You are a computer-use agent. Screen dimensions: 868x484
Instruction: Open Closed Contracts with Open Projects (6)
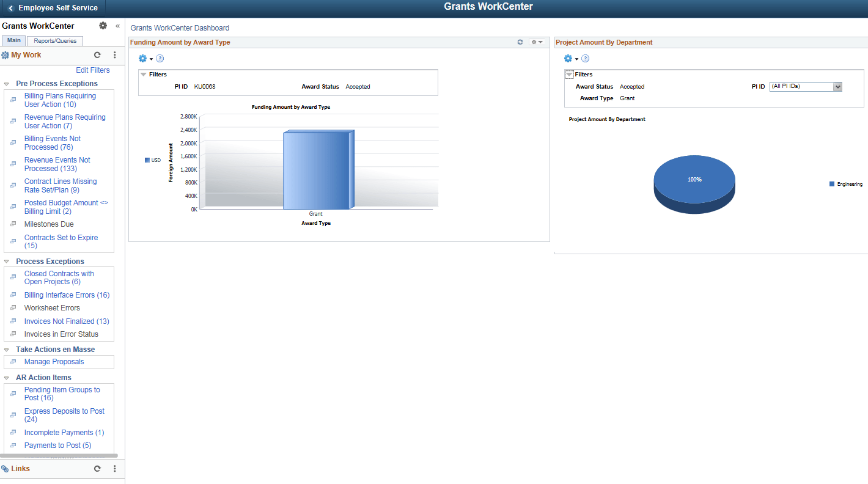[x=59, y=277]
